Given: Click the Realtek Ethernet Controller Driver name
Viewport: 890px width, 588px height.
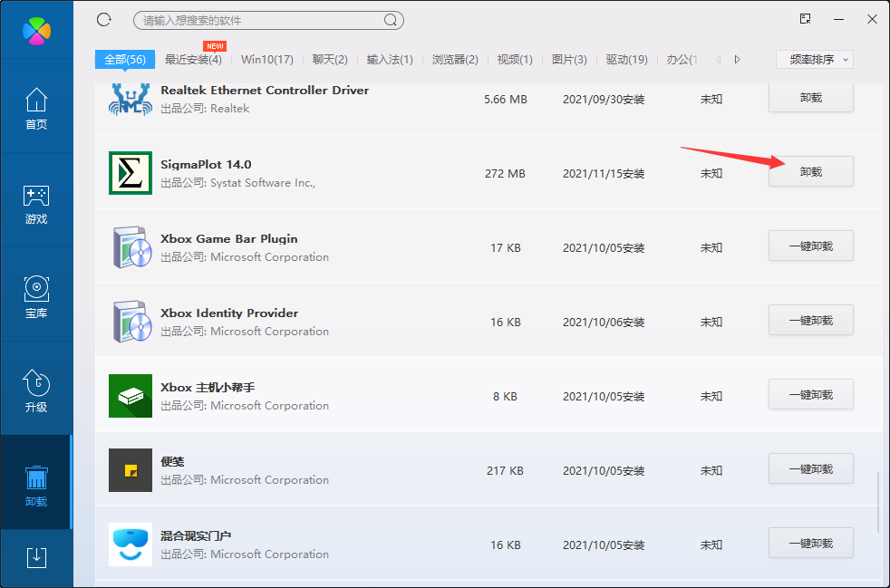Looking at the screenshot, I should click(265, 91).
